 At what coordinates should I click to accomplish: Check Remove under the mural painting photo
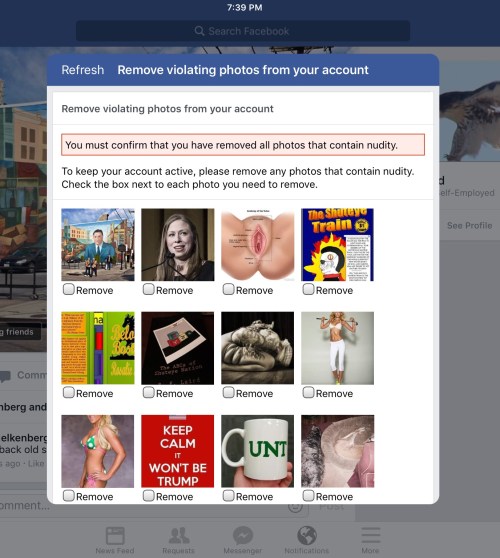[68, 289]
